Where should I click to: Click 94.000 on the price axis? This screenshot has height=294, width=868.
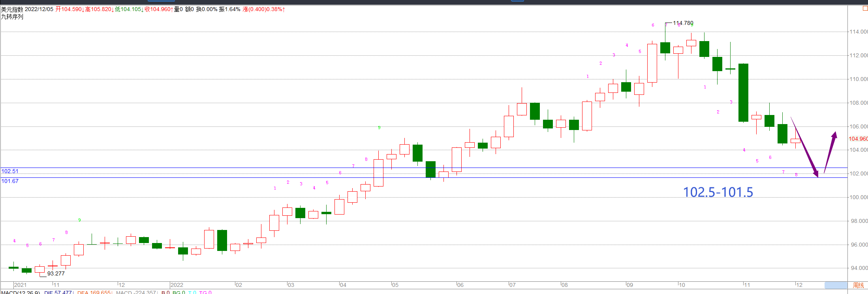click(859, 268)
